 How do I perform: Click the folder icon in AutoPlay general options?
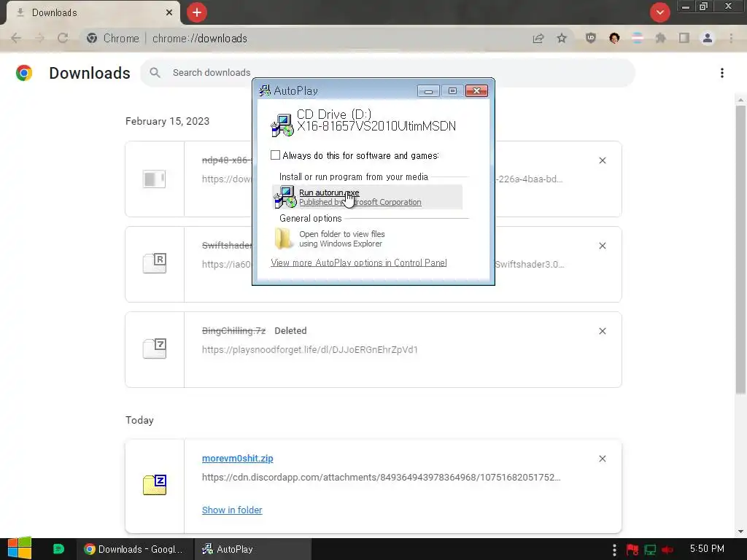click(284, 238)
